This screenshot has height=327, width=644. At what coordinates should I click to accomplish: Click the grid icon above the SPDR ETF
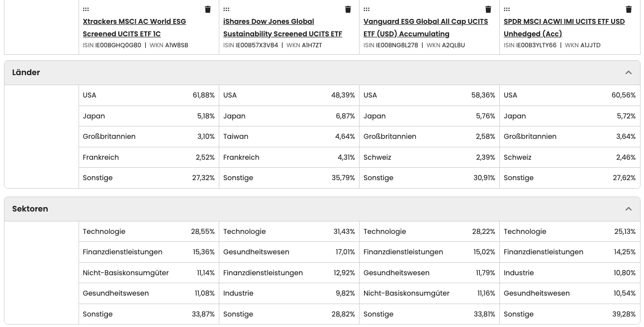tap(507, 9)
